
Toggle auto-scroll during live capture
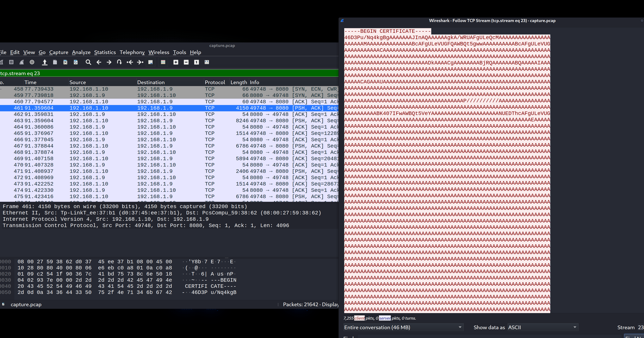coord(150,62)
